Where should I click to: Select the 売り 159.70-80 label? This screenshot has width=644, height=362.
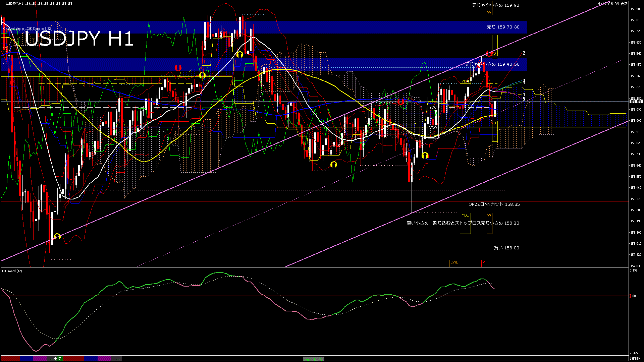pyautogui.click(x=503, y=27)
